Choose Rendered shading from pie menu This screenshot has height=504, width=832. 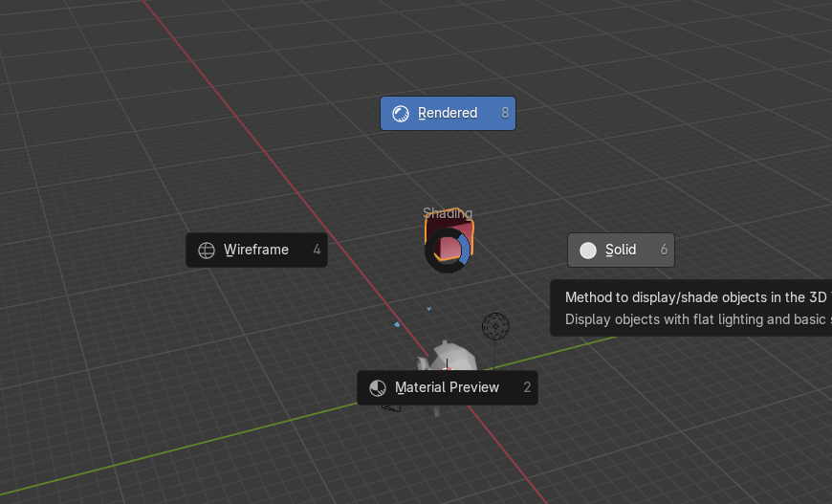click(x=448, y=113)
